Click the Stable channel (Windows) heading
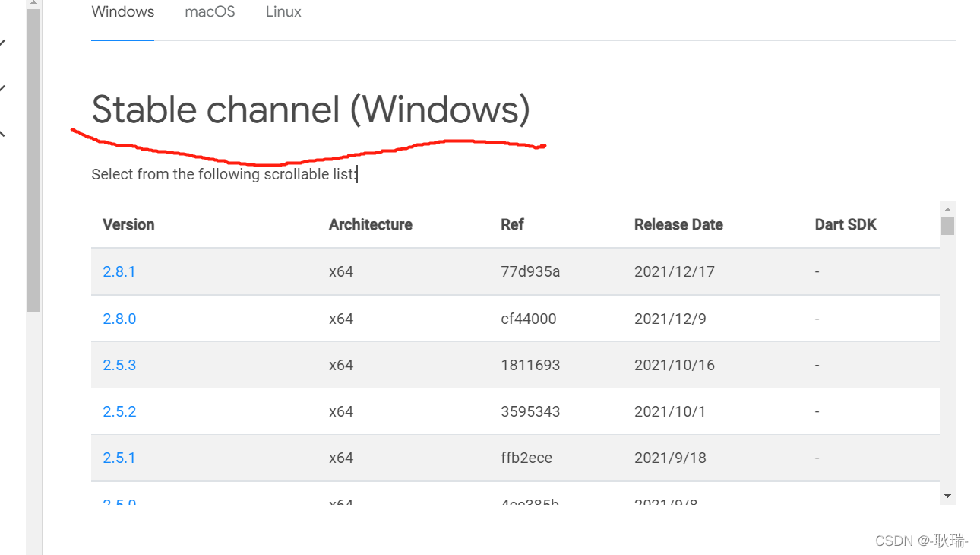Viewport: 980px width, 555px height. click(x=310, y=110)
